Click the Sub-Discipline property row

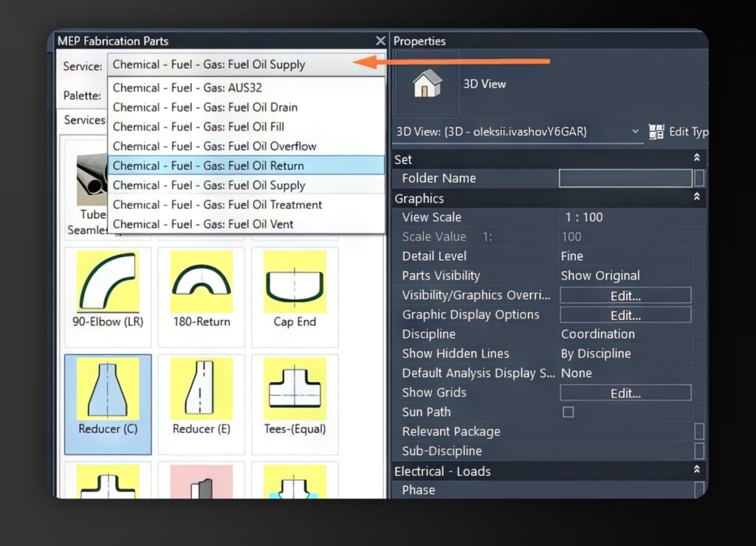click(x=549, y=451)
